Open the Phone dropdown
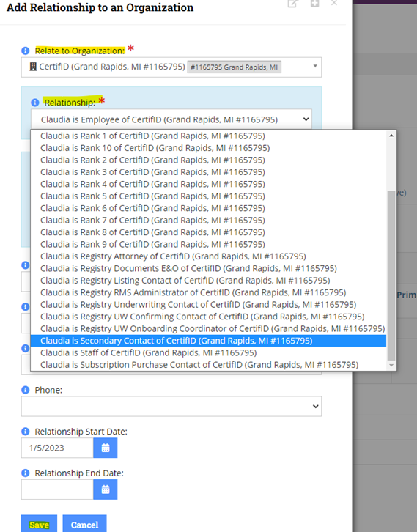 pyautogui.click(x=171, y=406)
